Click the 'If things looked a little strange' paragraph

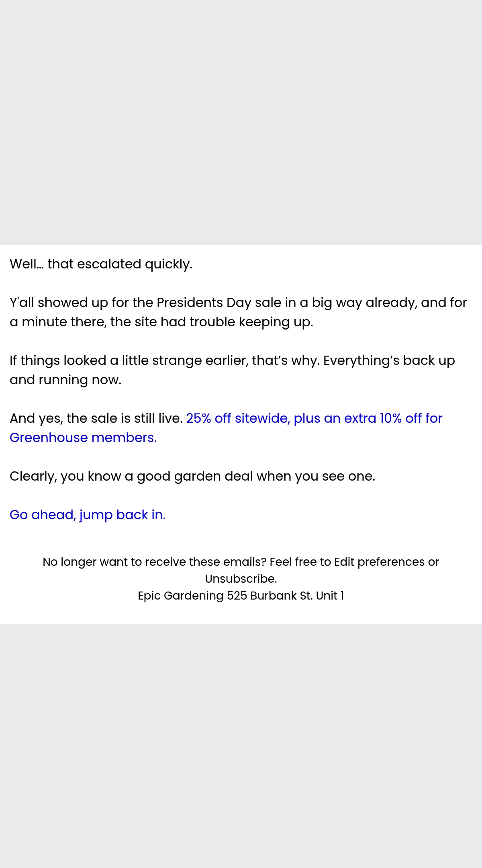click(x=232, y=370)
